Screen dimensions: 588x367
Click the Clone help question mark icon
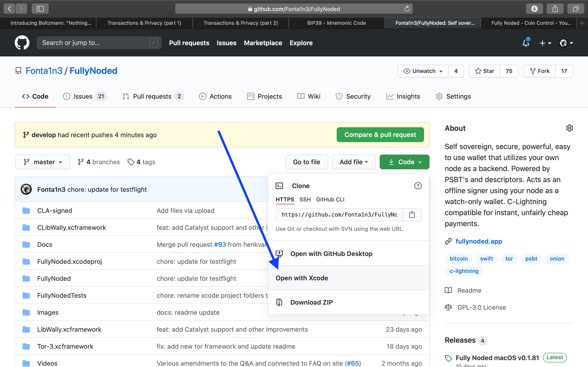(418, 186)
